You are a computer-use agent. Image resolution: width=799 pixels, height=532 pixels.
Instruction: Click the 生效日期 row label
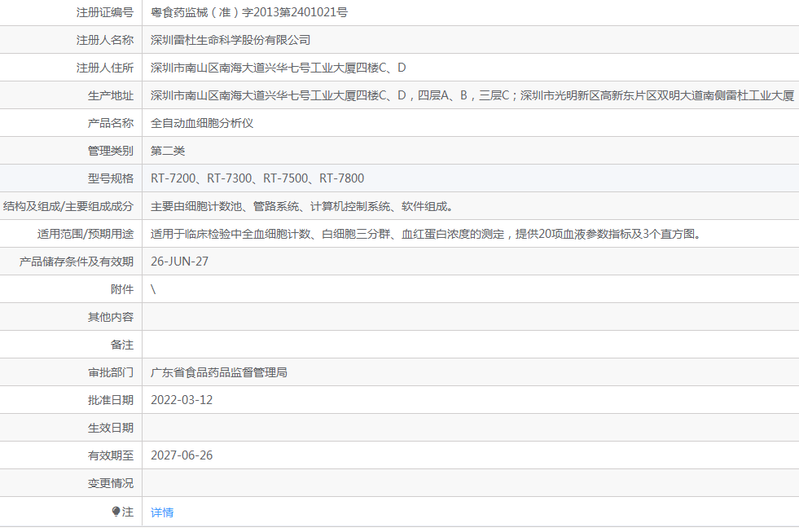111,428
